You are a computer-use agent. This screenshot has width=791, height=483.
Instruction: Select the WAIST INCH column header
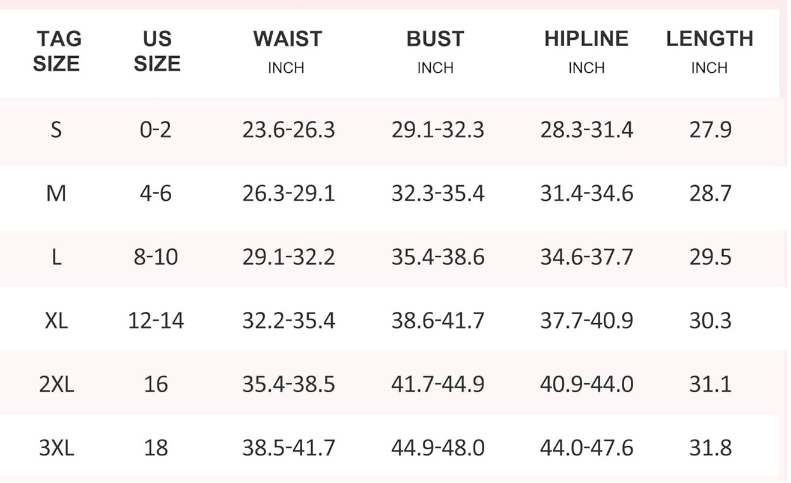click(x=287, y=52)
